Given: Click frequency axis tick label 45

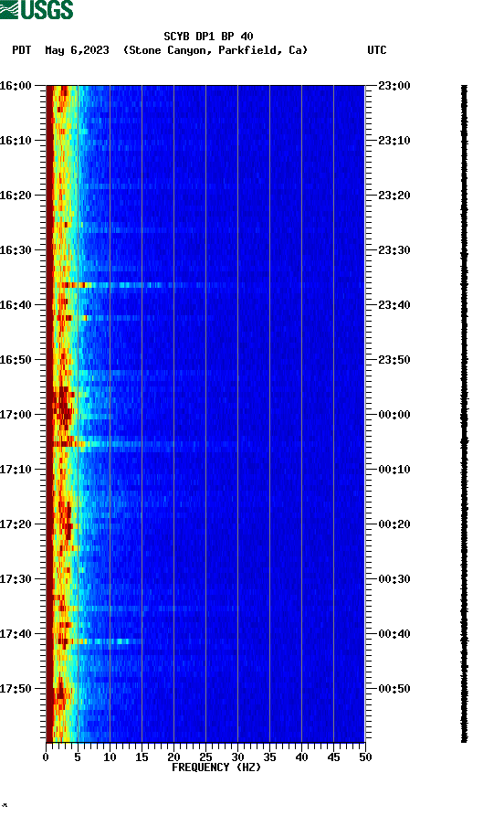Looking at the screenshot, I should point(333,757).
